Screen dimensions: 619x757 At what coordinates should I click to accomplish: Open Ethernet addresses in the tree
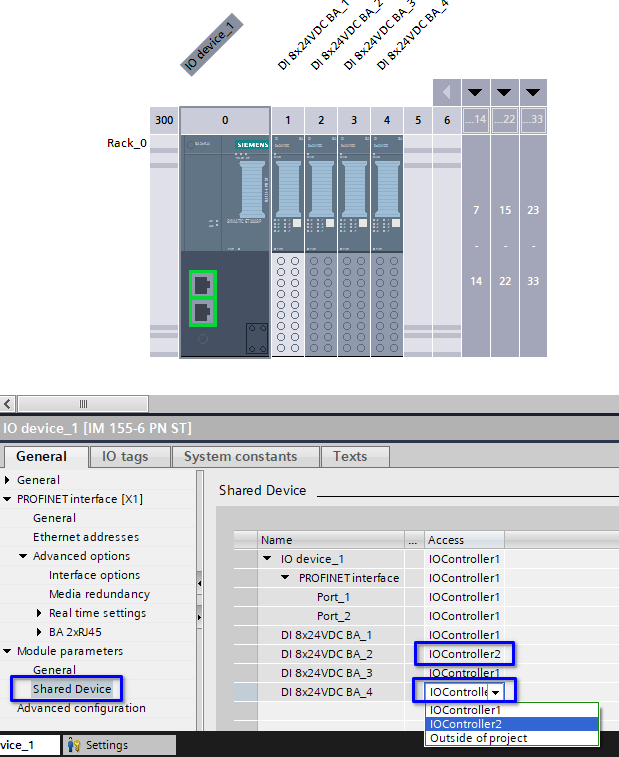(85, 537)
